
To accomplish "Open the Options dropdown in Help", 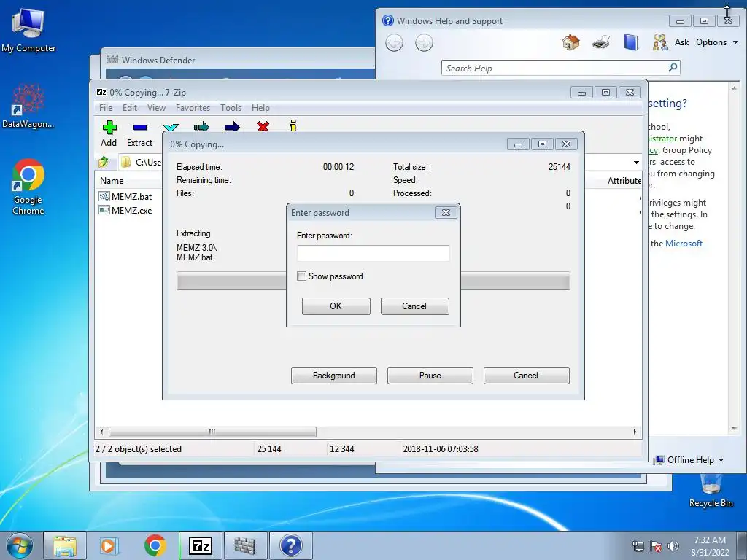I will point(717,42).
